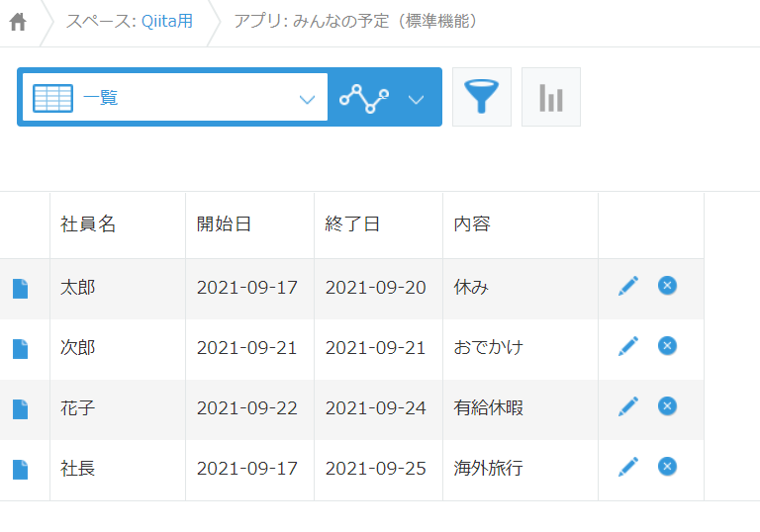The width and height of the screenshot is (760, 532).
Task: Edit the 太郎 record with pencil
Action: click(628, 286)
